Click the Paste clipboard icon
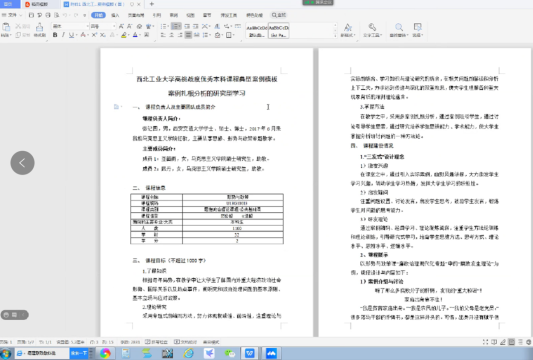The width and height of the screenshot is (533, 360). (x=6, y=27)
